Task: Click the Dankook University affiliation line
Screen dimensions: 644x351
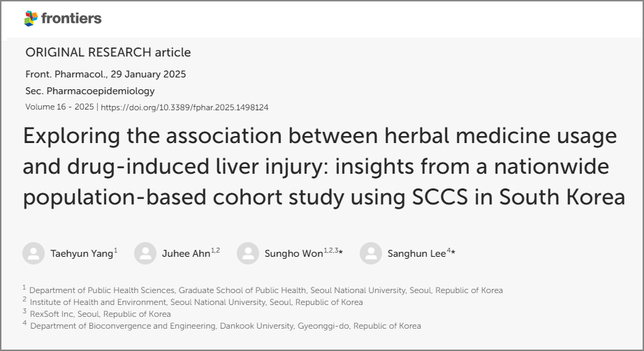Action: coord(225,326)
